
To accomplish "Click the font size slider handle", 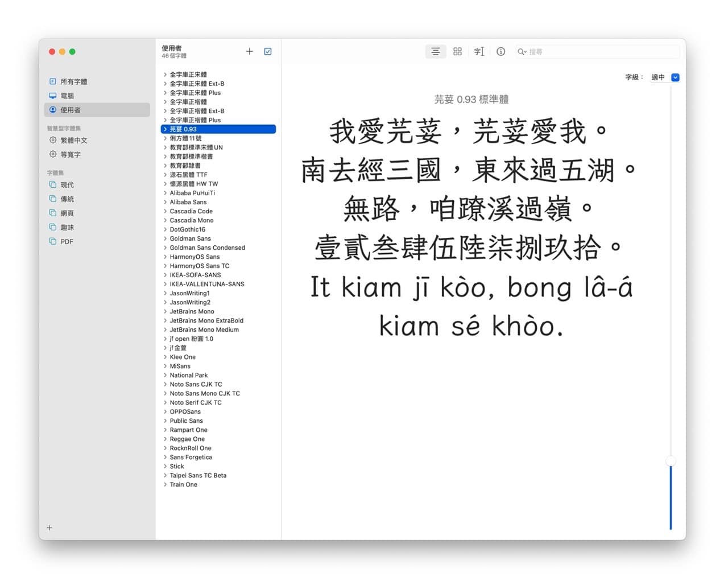I will [x=671, y=461].
